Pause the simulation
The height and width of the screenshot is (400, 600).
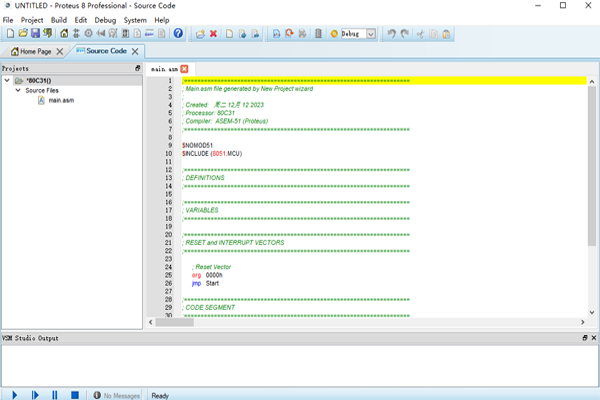pos(55,395)
